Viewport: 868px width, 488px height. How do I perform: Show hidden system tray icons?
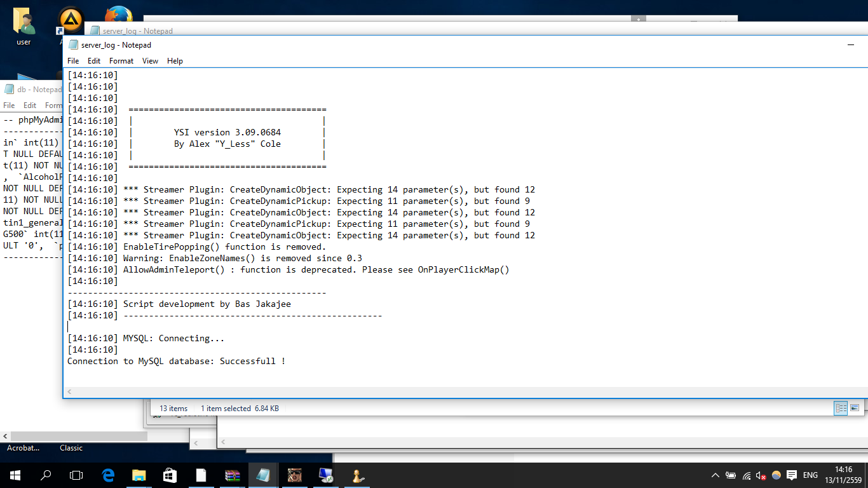coord(715,475)
